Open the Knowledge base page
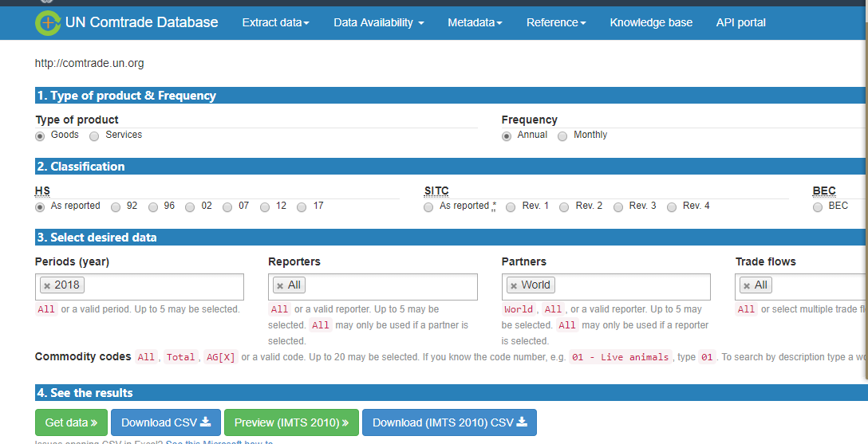Viewport: 868px width, 444px height. tap(651, 22)
